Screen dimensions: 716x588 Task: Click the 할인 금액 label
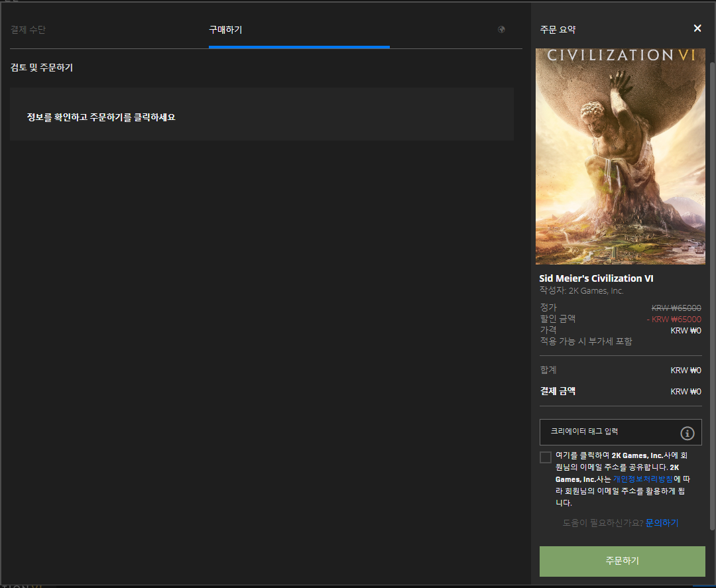click(x=558, y=319)
